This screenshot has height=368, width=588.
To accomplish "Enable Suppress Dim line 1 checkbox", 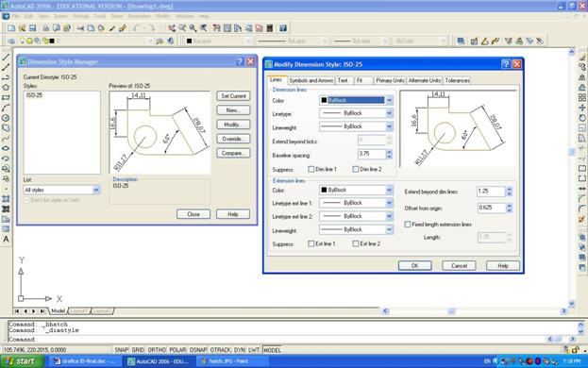I will pyautogui.click(x=311, y=170).
